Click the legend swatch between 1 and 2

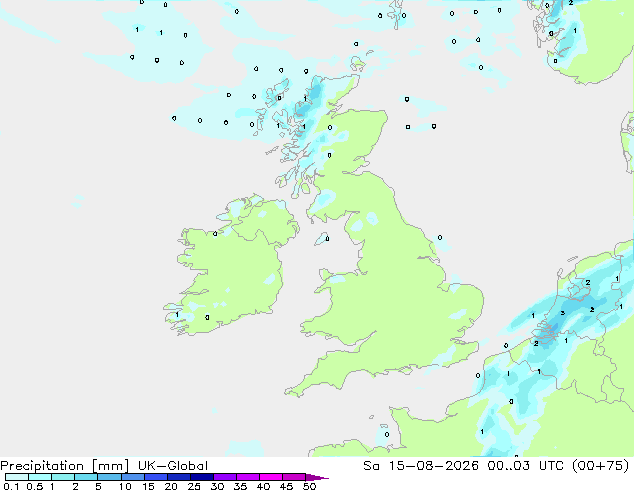click(x=63, y=477)
